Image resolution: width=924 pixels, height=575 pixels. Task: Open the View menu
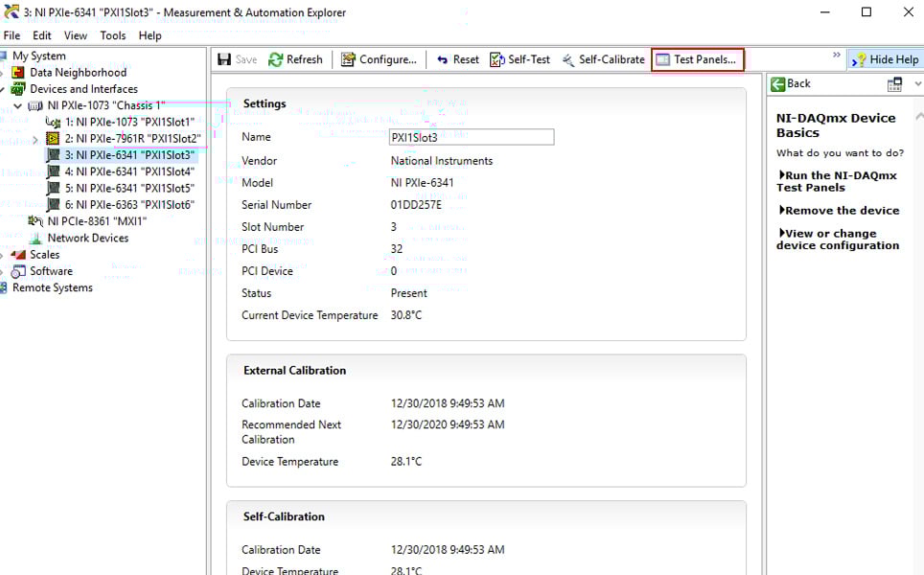click(x=76, y=35)
